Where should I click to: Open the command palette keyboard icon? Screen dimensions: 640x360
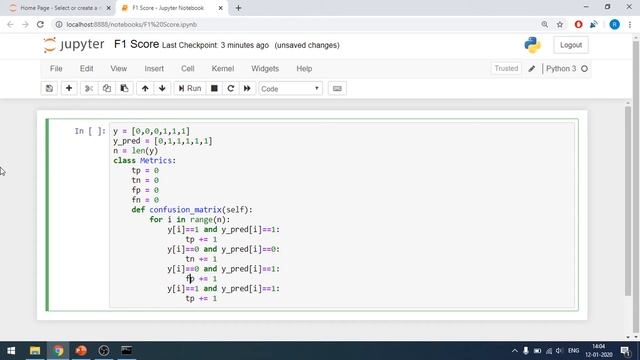(x=337, y=89)
